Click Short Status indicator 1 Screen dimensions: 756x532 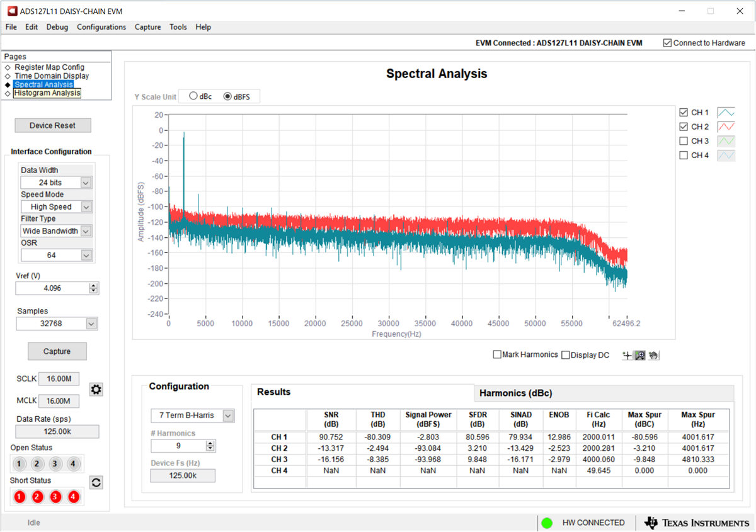pos(20,497)
